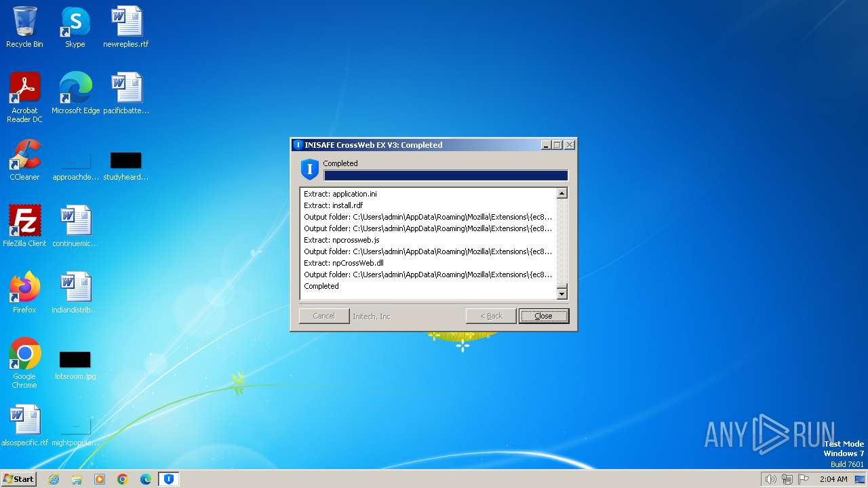Viewport: 868px width, 488px height.
Task: Click the log scrollbar up arrow
Action: click(x=561, y=193)
